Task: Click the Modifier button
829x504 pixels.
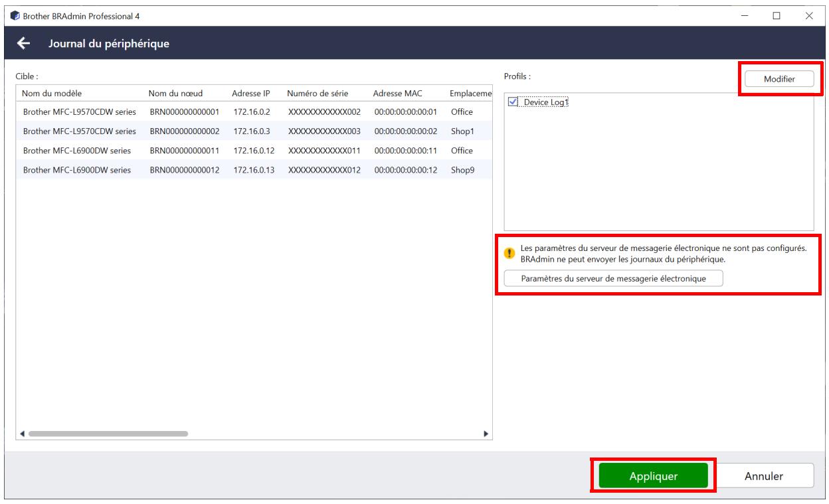Action: (x=779, y=79)
